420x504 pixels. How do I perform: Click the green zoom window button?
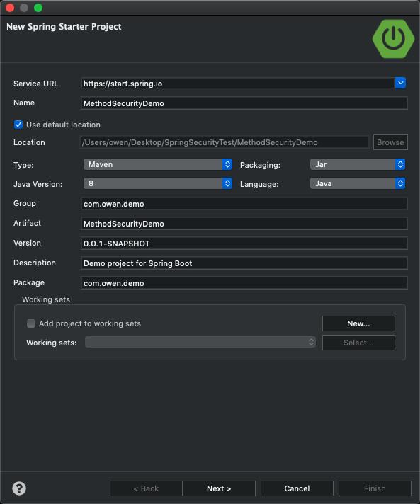[x=38, y=7]
